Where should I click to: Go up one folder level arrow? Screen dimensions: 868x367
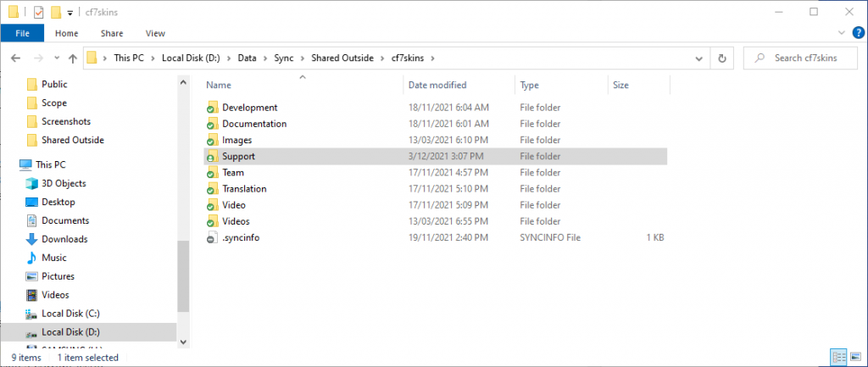coord(72,58)
